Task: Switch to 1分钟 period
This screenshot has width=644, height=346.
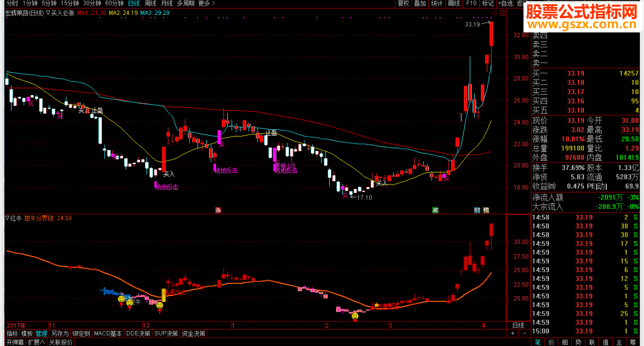Action: pos(30,3)
